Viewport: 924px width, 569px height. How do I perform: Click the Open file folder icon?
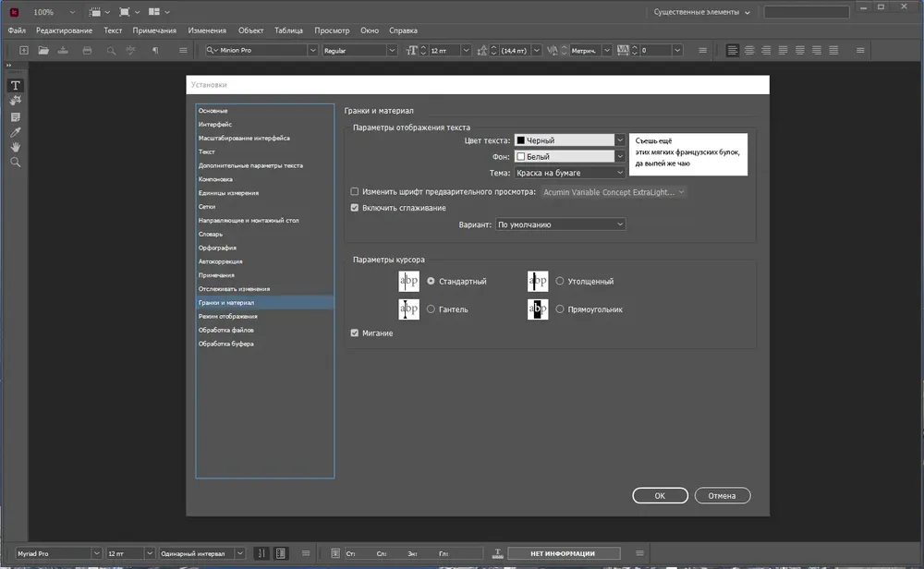[x=43, y=51]
